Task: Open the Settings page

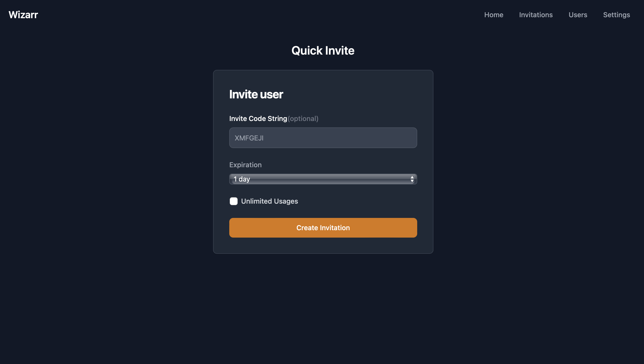Action: 616,15
